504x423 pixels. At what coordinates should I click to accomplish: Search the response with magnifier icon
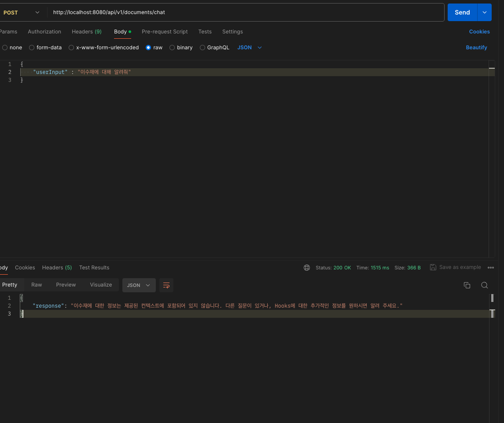[x=484, y=285]
